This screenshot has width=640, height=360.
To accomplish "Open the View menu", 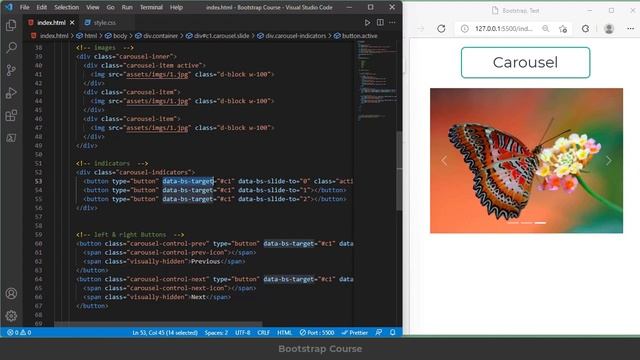I will tap(92, 7).
